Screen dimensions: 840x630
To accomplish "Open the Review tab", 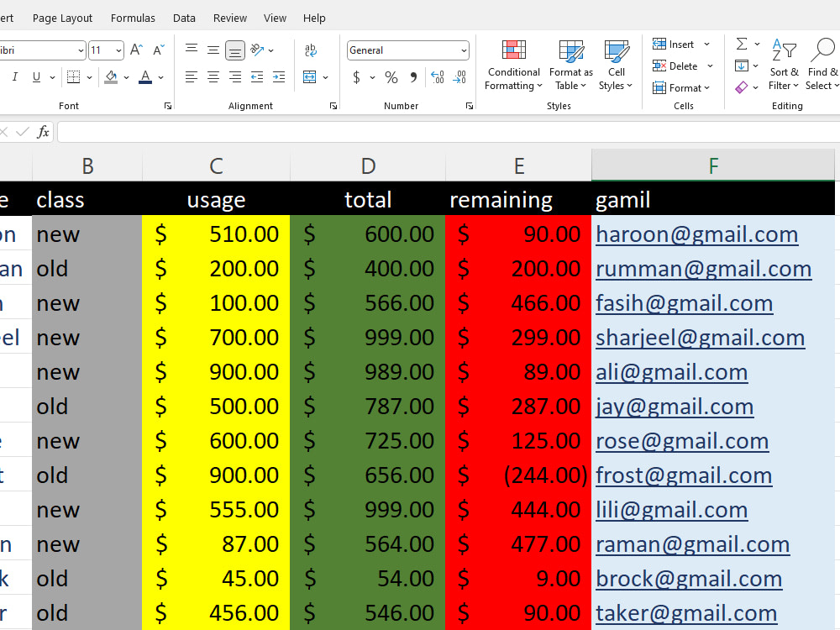I will tap(230, 18).
